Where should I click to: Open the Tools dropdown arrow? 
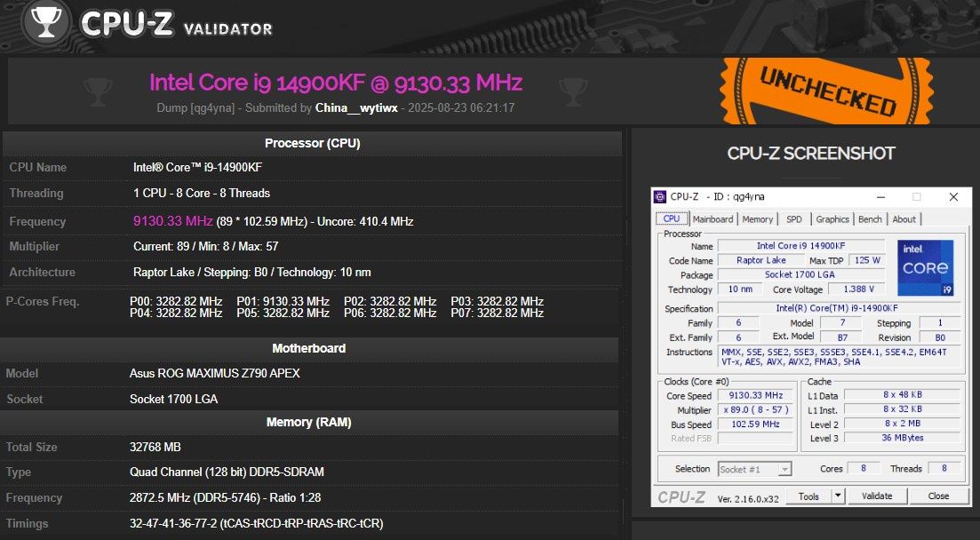(838, 496)
